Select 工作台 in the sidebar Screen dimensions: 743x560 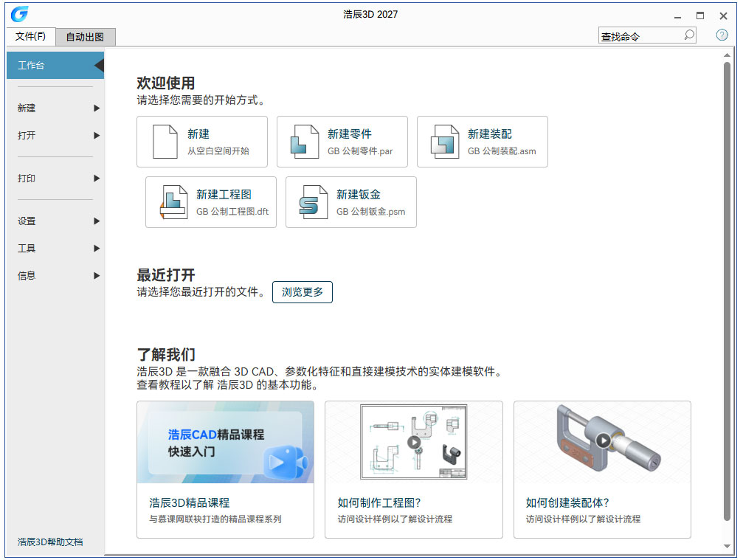click(x=55, y=66)
